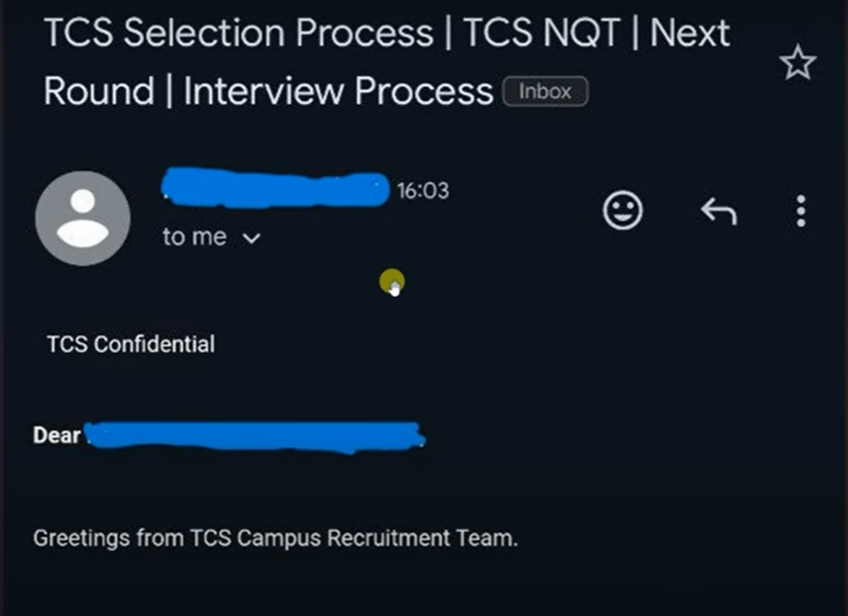
Task: Click the "to me" recipient text
Action: tap(194, 237)
